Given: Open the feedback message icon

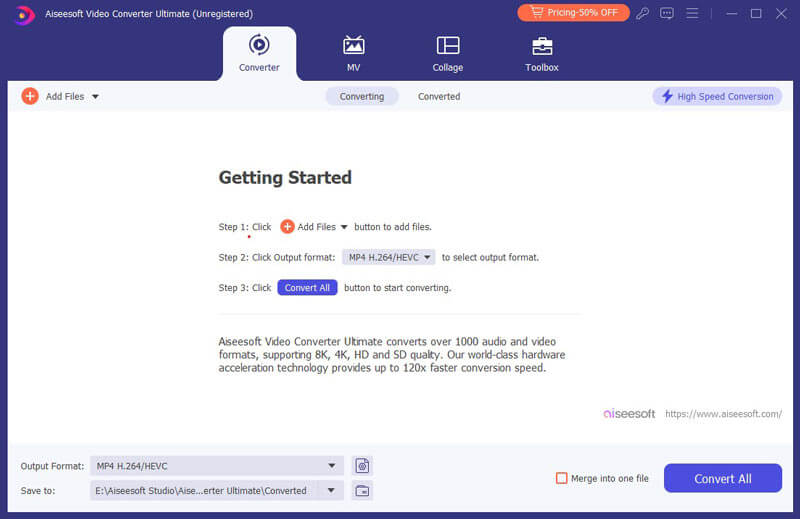Looking at the screenshot, I should pos(667,13).
